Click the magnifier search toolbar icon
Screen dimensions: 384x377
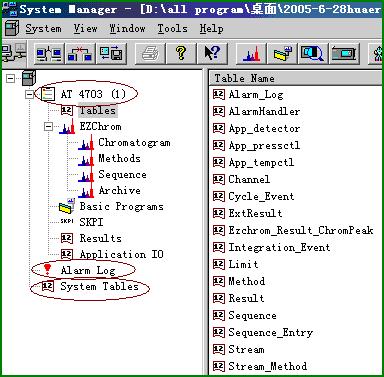click(312, 53)
